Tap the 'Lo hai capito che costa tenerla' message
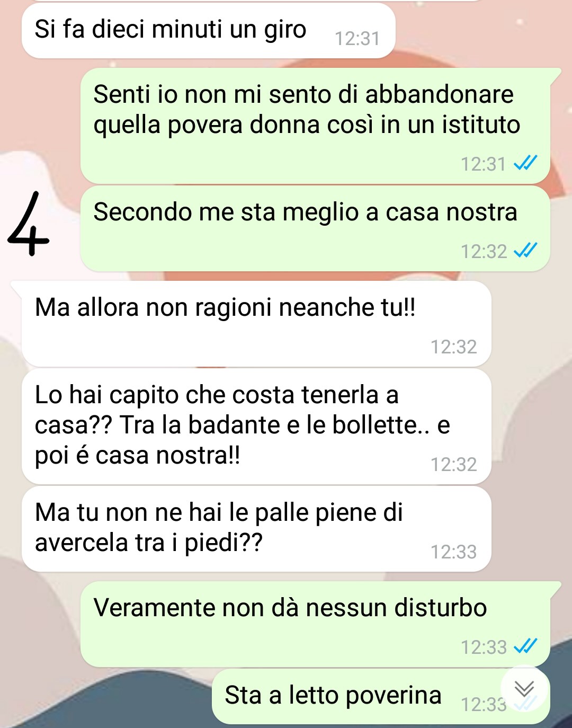The height and width of the screenshot is (728, 572). pos(256,427)
